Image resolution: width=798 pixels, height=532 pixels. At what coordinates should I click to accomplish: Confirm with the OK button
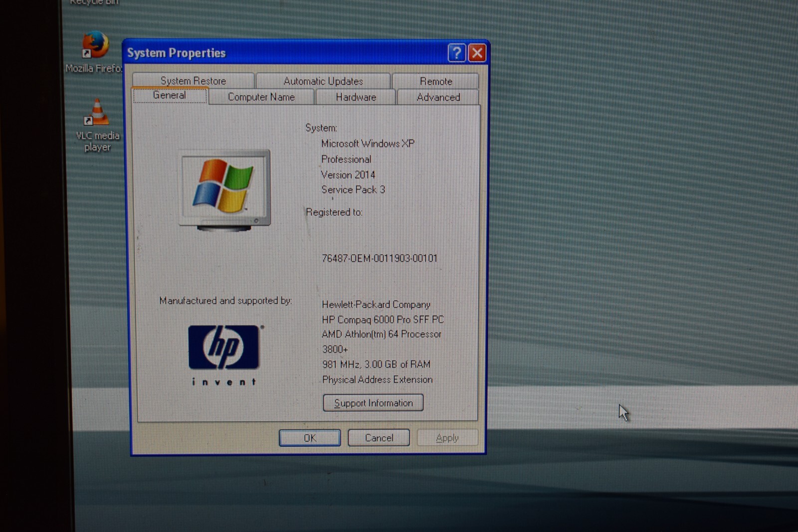310,438
